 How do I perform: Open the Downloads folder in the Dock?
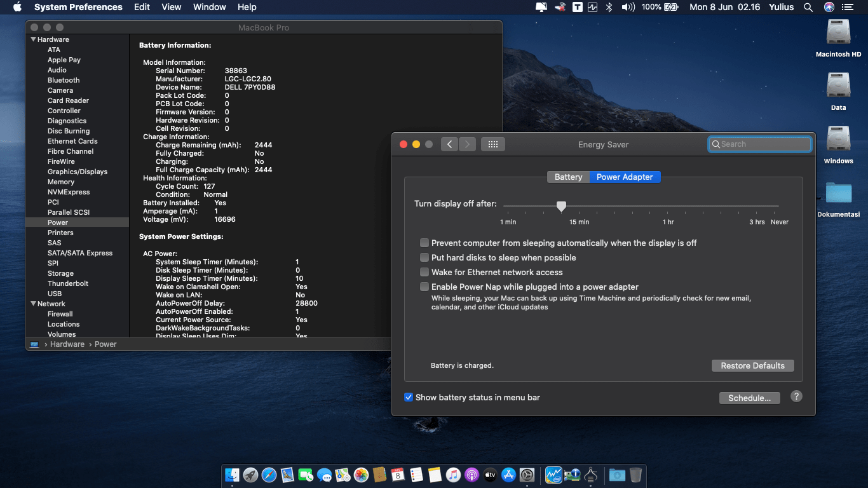click(x=616, y=475)
